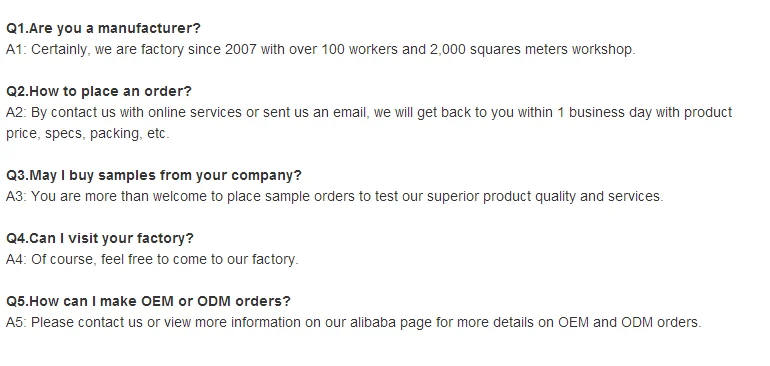Click the "Q1.Are you a manufacturer?" heading

point(103,28)
